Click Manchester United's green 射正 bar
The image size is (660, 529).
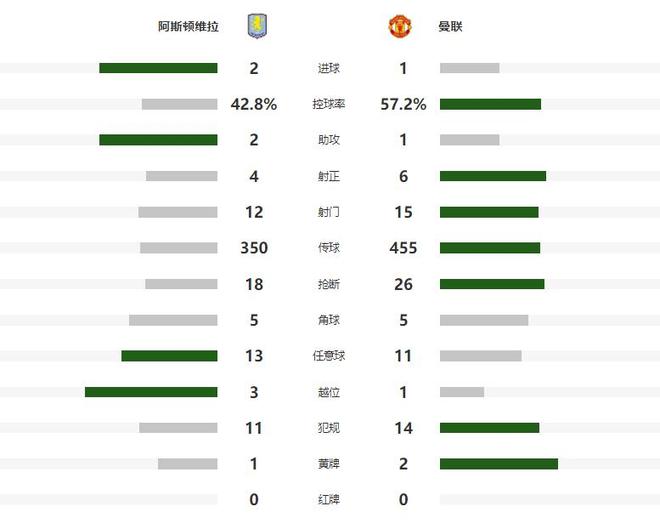point(493,176)
